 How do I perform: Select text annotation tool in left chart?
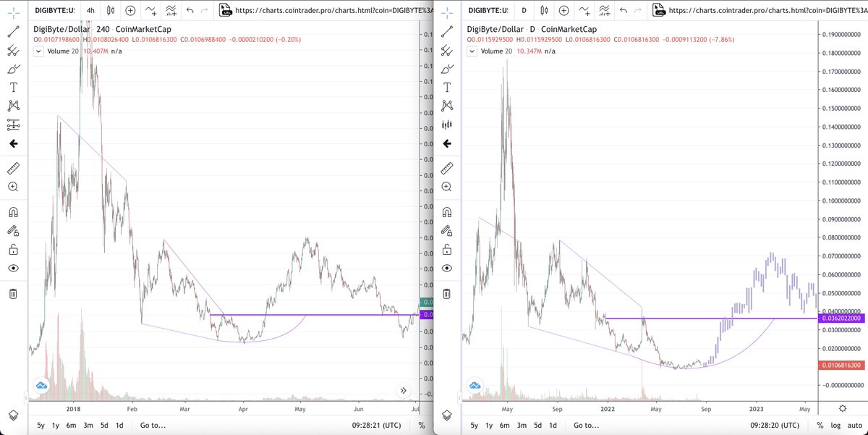point(13,88)
